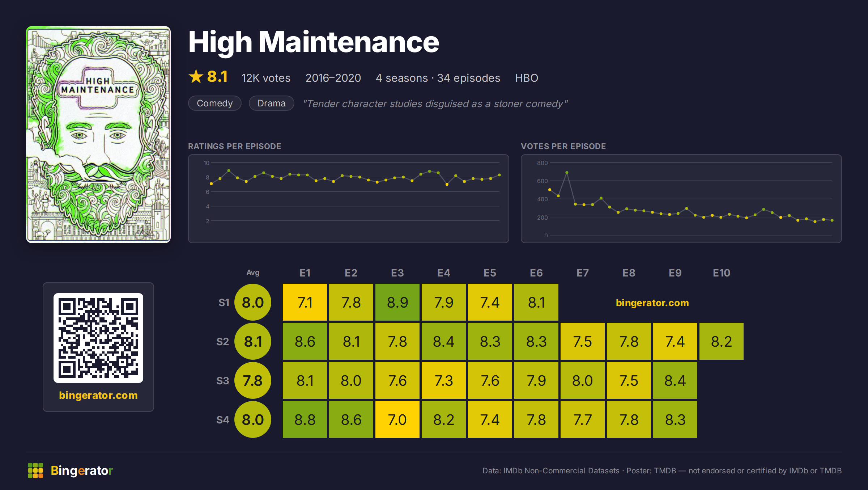
Task: Select S1 E3 cell rated 8.9
Action: pos(397,302)
